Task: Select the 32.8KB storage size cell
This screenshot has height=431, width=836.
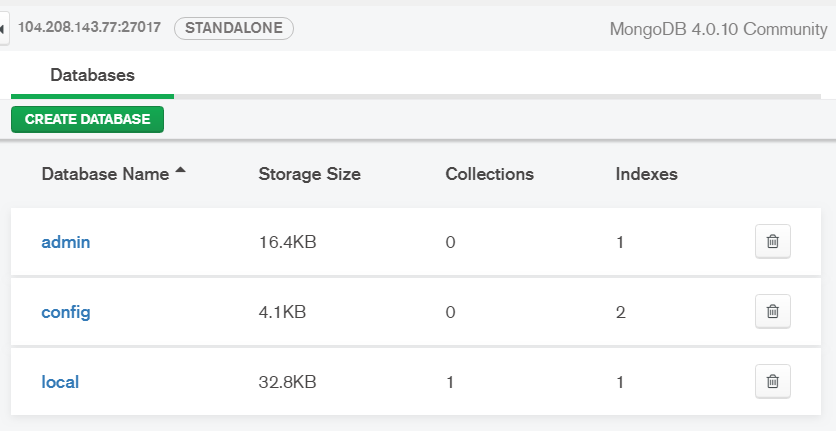Action: click(288, 381)
